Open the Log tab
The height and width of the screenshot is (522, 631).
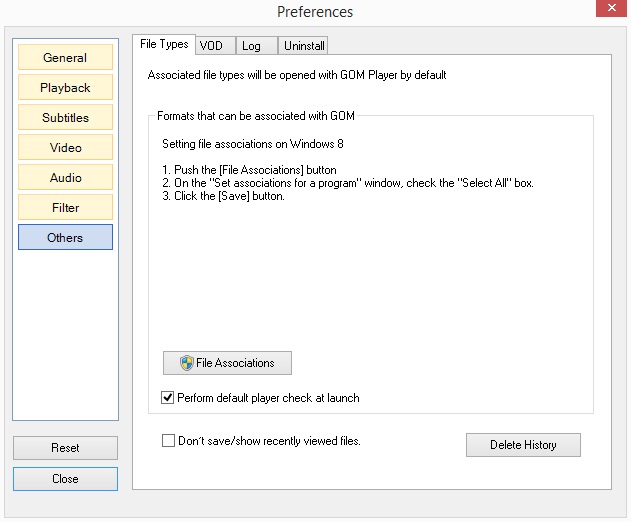(256, 45)
